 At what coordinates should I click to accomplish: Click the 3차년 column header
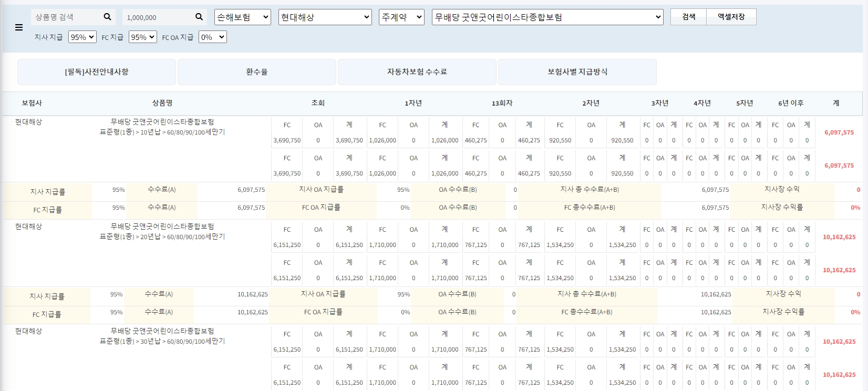pos(660,103)
